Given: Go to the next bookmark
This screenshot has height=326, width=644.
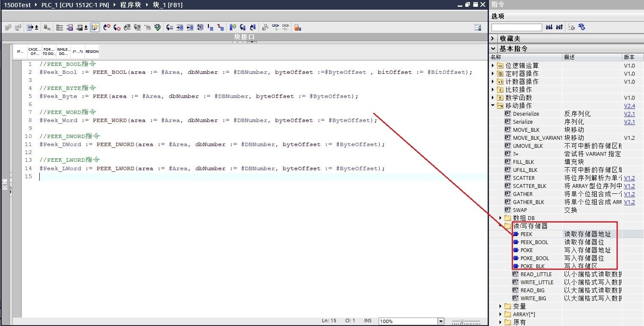Looking at the screenshot, I should (253, 27).
